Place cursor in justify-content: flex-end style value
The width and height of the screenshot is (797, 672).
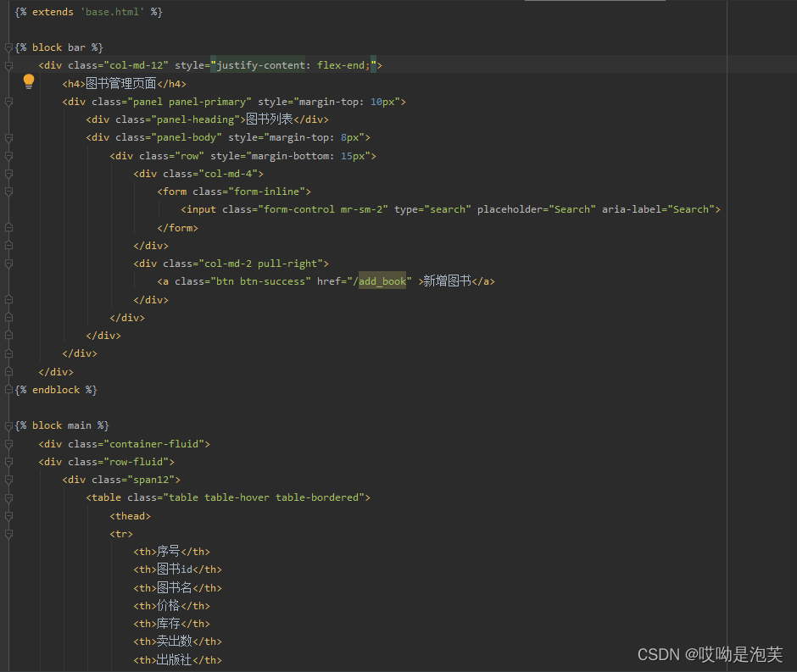[x=293, y=65]
